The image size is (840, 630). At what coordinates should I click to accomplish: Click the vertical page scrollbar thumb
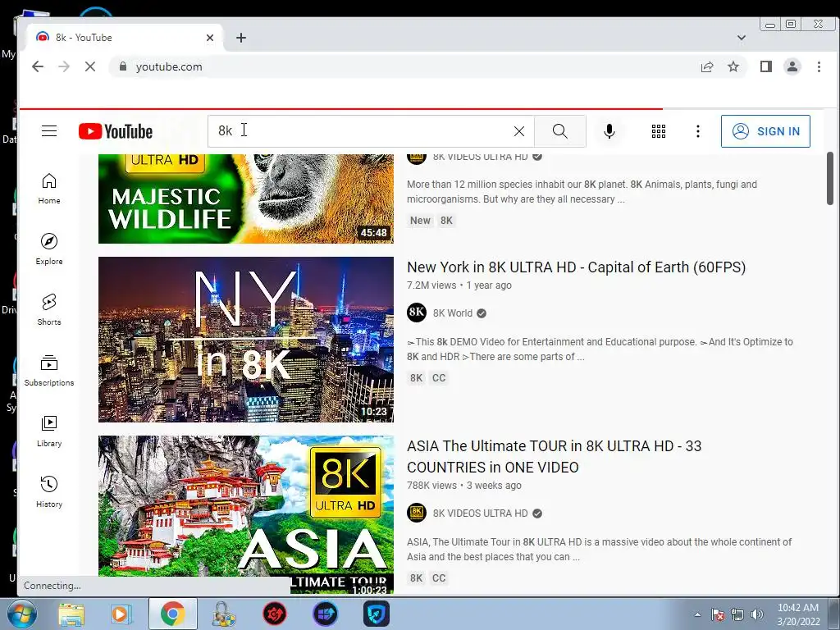point(830,179)
